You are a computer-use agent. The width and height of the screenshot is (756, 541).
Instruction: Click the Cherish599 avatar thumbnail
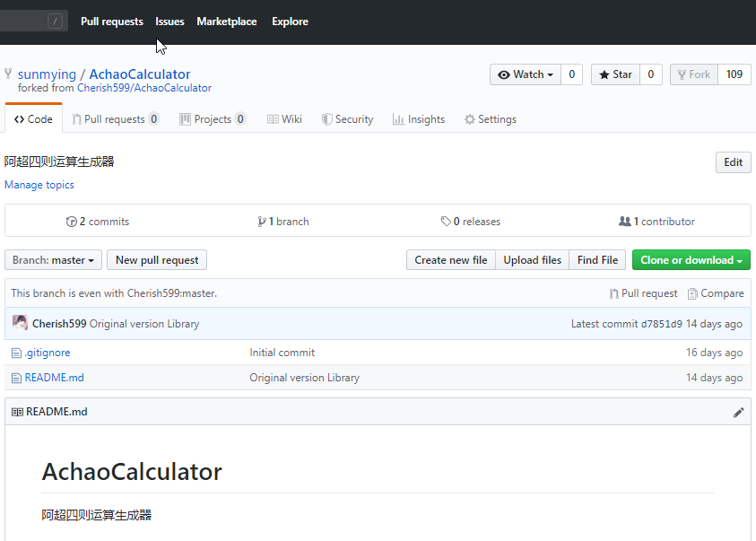coord(21,323)
